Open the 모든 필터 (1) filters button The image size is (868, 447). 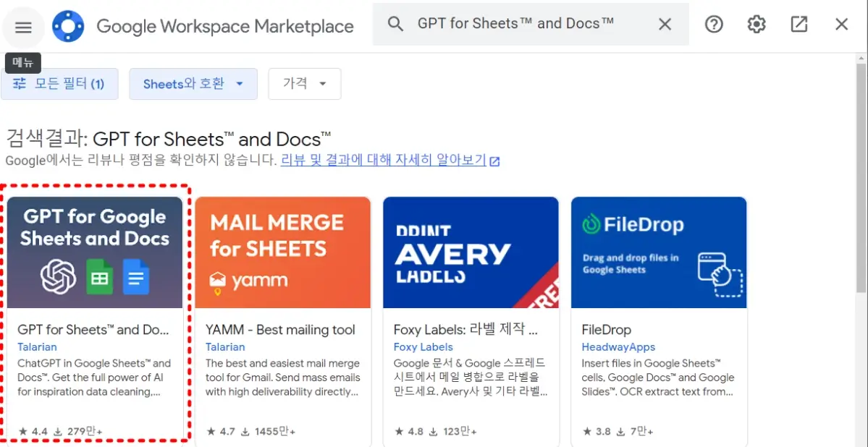(60, 84)
